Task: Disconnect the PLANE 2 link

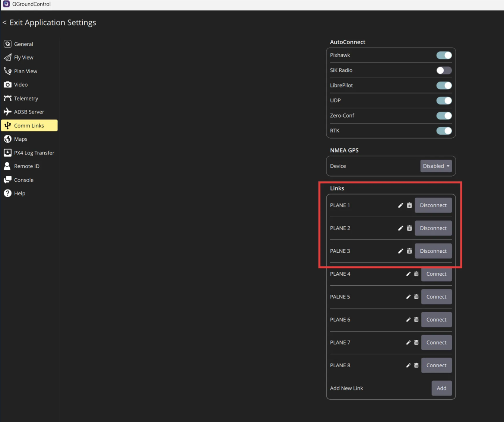Action: [x=433, y=228]
